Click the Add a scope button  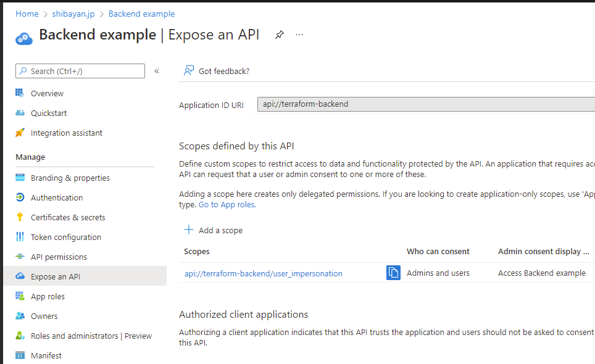point(214,230)
